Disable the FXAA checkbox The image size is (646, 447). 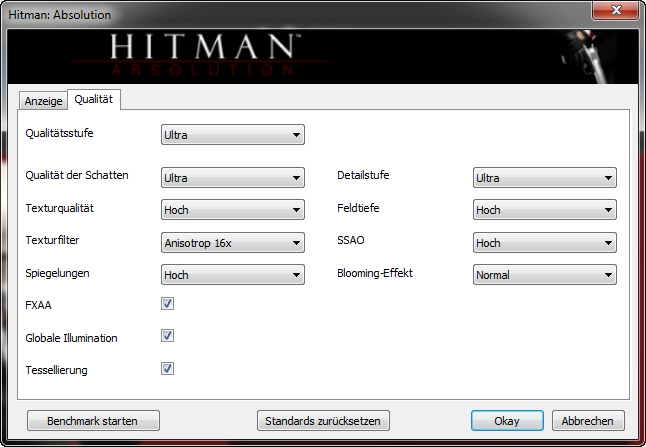click(x=167, y=304)
